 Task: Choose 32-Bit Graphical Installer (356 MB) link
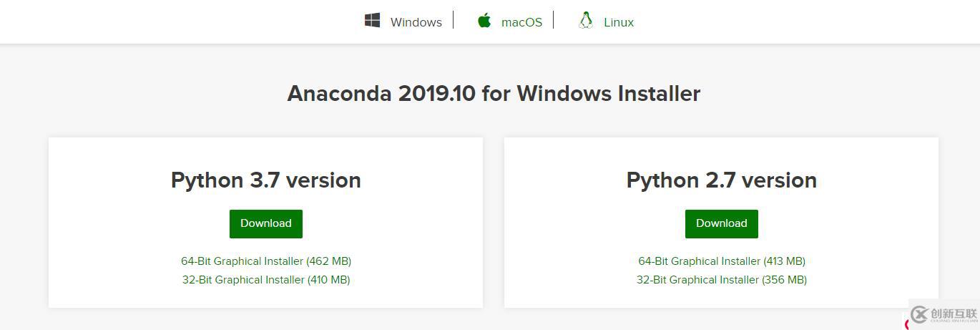point(722,280)
